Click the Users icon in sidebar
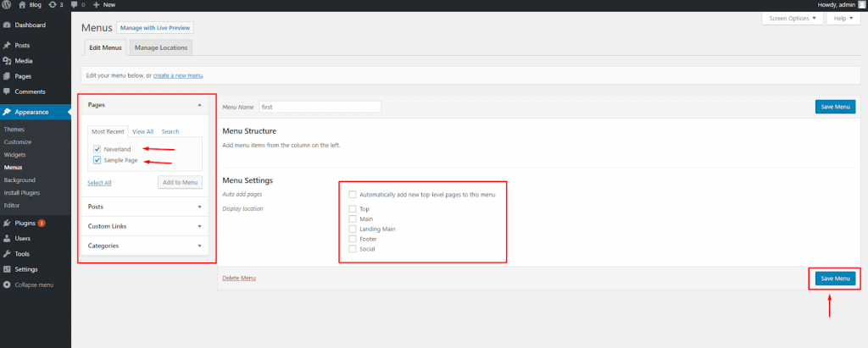The image size is (868, 348). click(x=8, y=238)
